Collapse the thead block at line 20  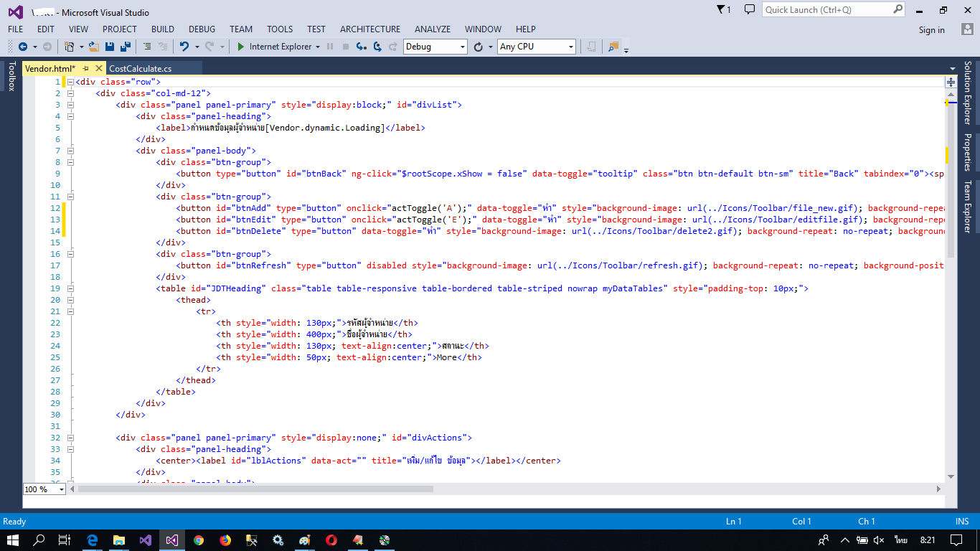[70, 300]
